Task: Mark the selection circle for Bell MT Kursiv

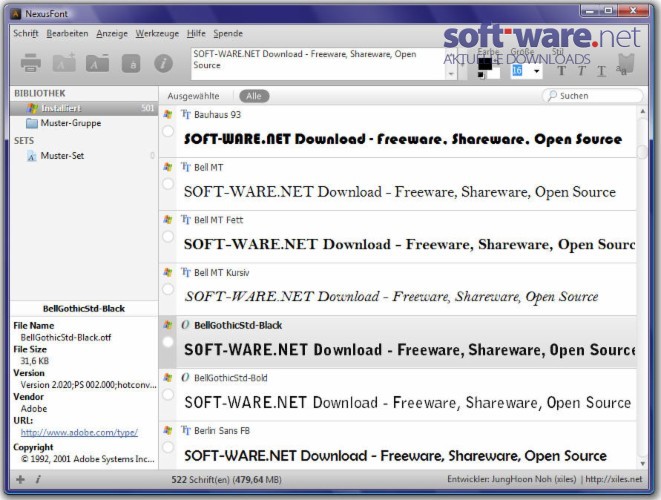Action: pos(168,289)
